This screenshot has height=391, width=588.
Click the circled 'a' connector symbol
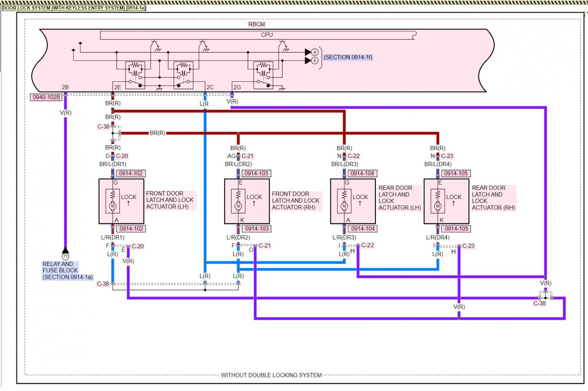(315, 52)
